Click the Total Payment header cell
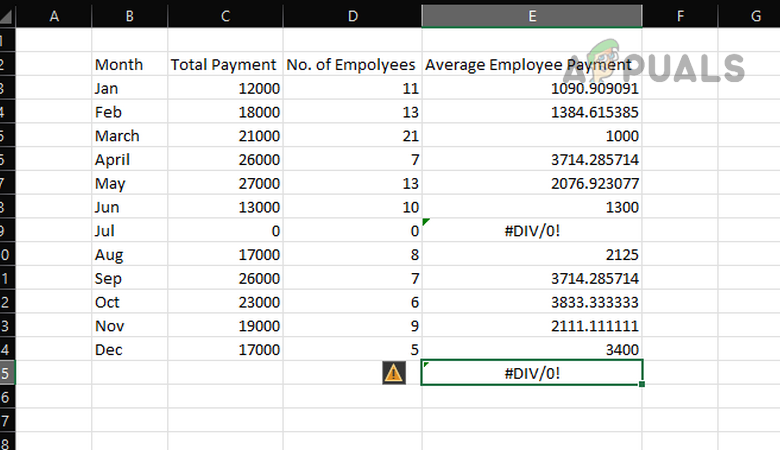 coord(225,65)
